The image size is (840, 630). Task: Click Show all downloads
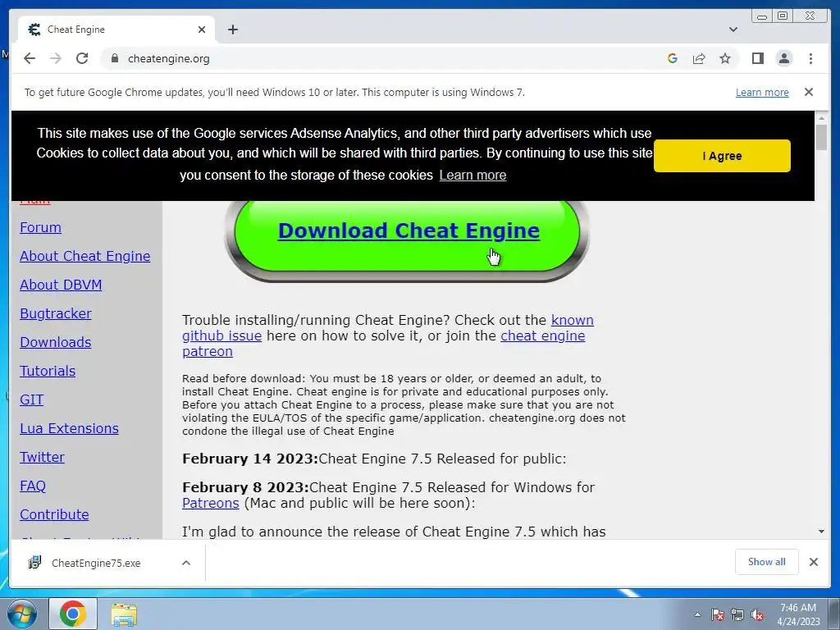[x=767, y=561]
